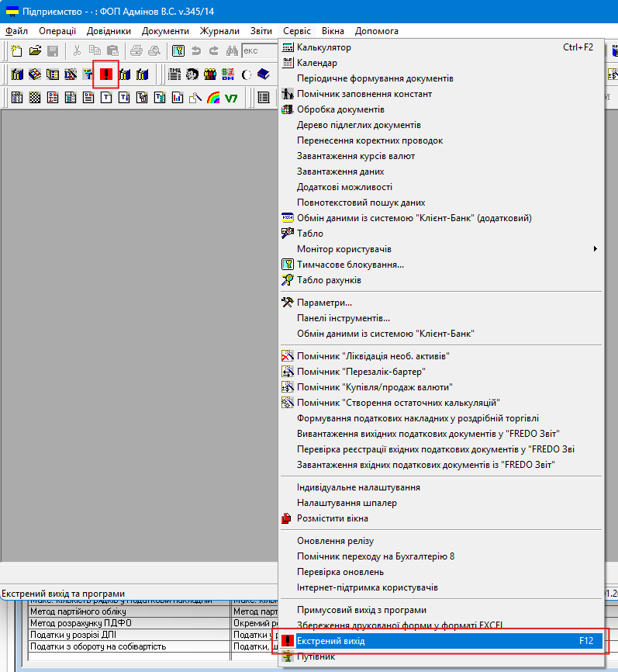
Task: Click the $ DM currency toolbar icon
Action: point(228,74)
